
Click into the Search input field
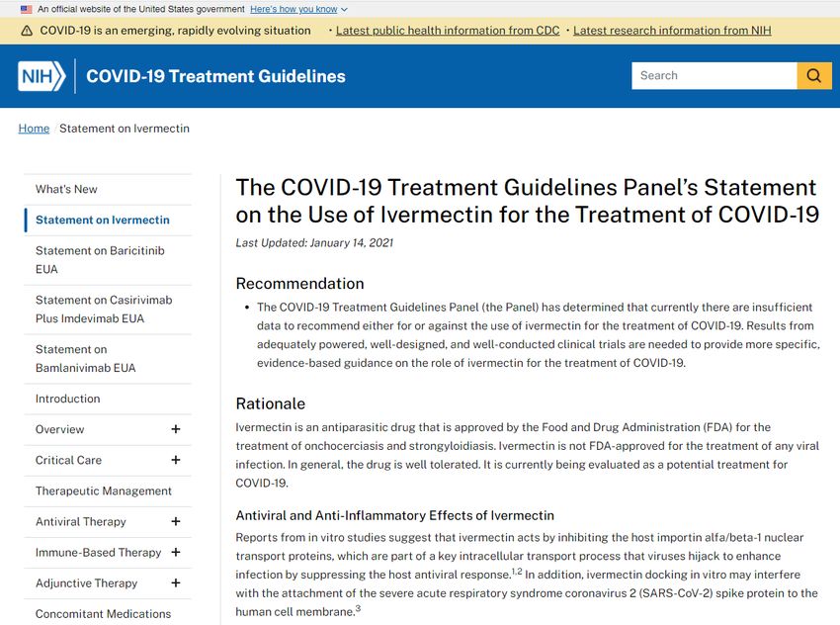[x=714, y=75]
